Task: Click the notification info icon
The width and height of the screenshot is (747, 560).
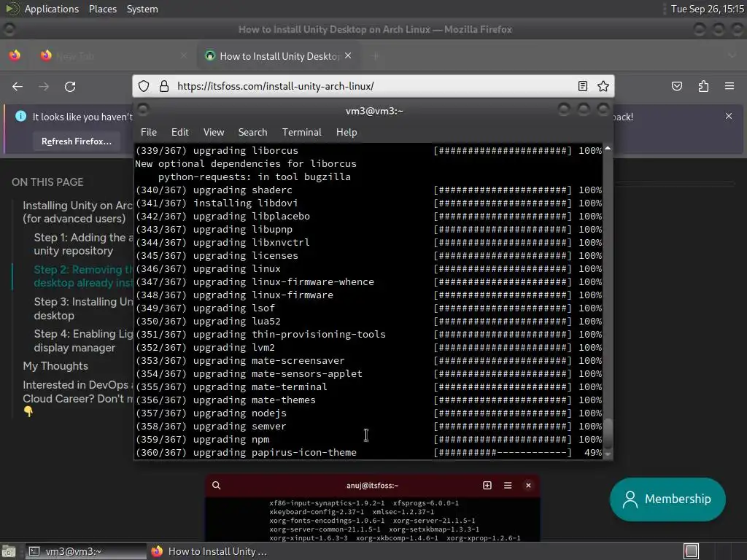Action: pyautogui.click(x=21, y=116)
